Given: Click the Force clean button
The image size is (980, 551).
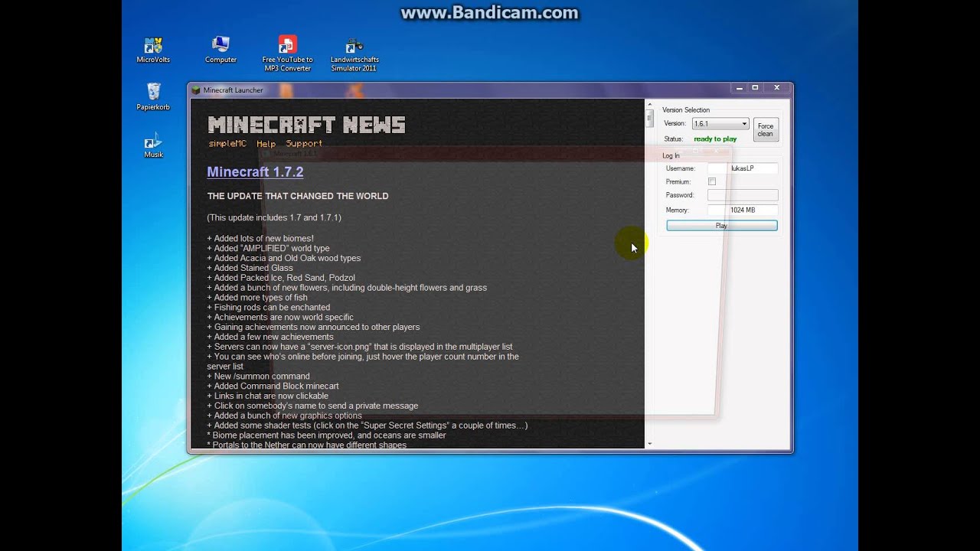Looking at the screenshot, I should pos(766,129).
